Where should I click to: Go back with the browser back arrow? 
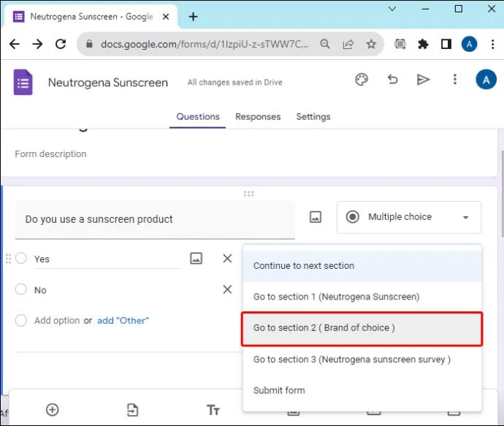[x=15, y=44]
